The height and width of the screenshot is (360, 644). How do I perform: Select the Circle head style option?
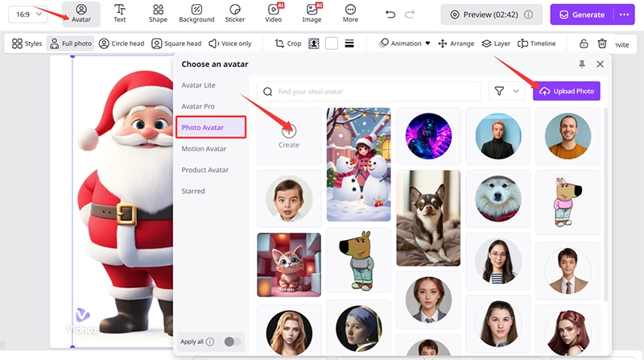point(124,43)
